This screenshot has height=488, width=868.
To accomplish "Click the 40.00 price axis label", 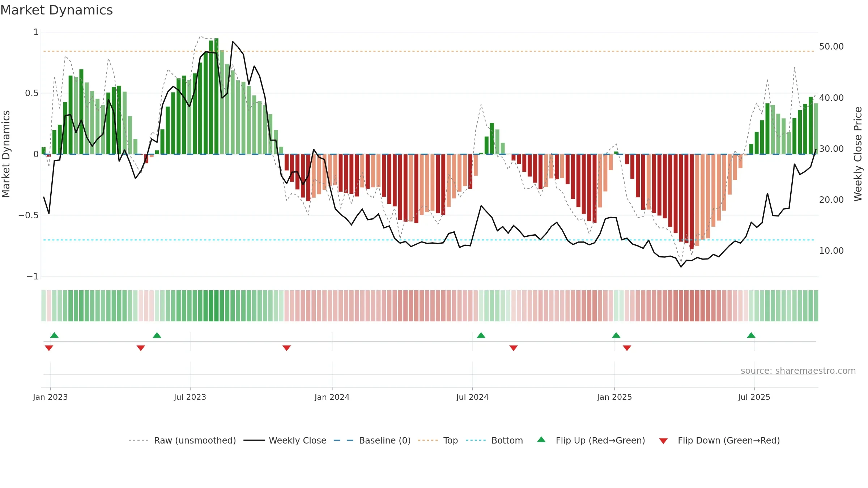I will tap(831, 98).
